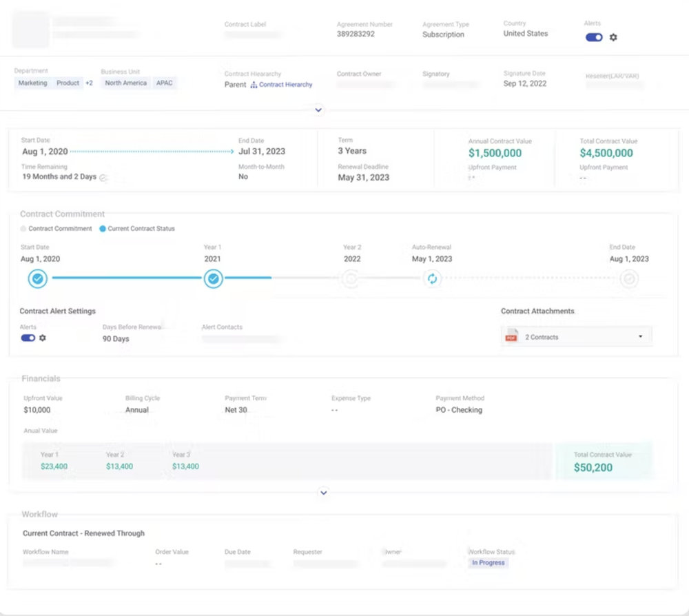The height and width of the screenshot is (616, 689).
Task: Disable the Alerts toggle in the header
Action: [593, 37]
